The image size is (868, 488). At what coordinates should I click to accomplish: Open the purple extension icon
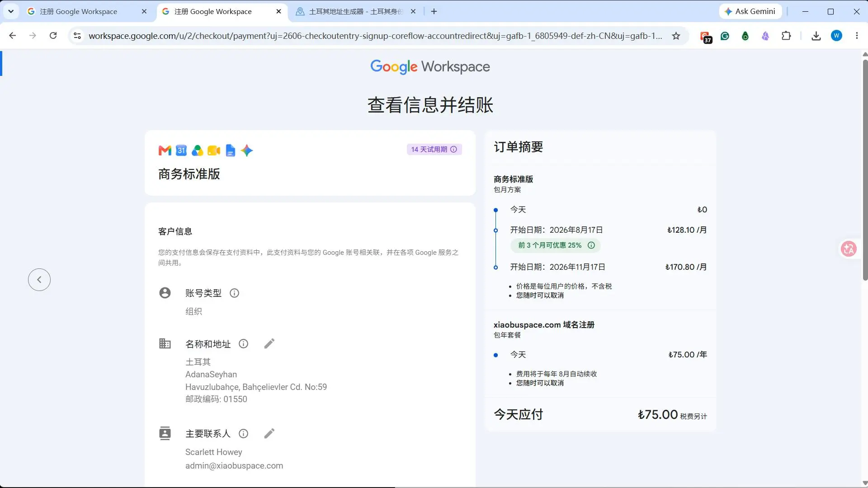point(765,36)
